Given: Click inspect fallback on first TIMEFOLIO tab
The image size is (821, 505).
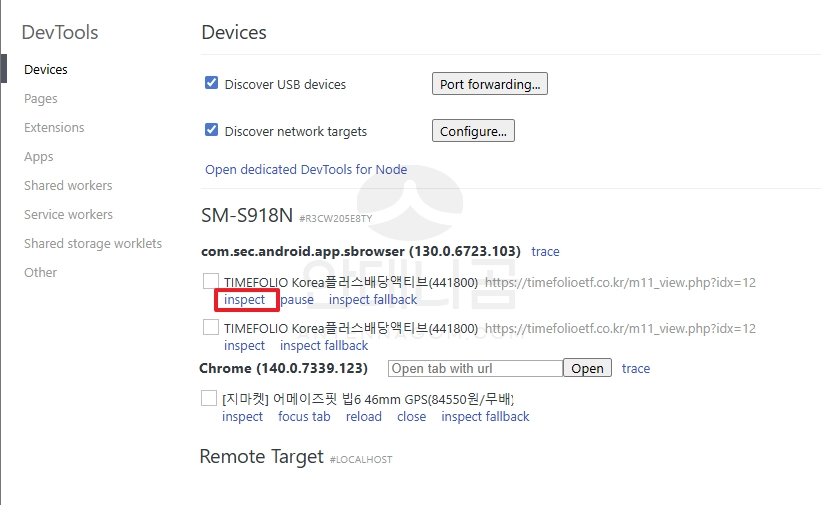Looking at the screenshot, I should point(373,300).
